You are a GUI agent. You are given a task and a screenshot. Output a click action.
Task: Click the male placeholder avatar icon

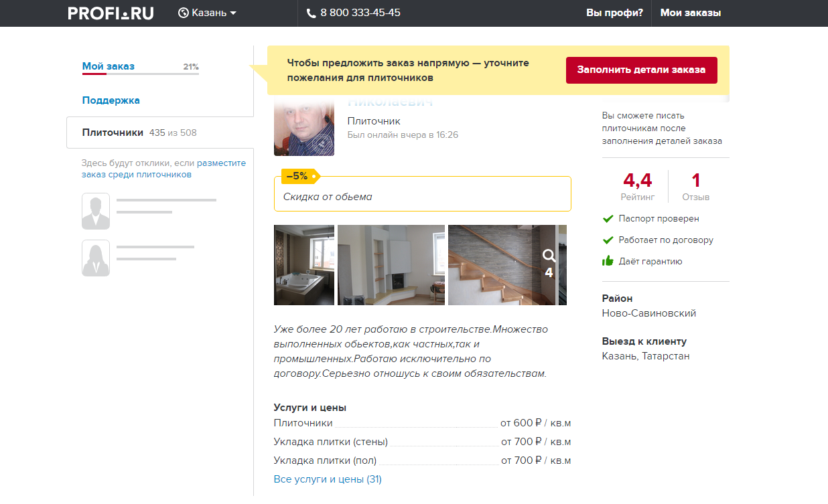click(96, 212)
